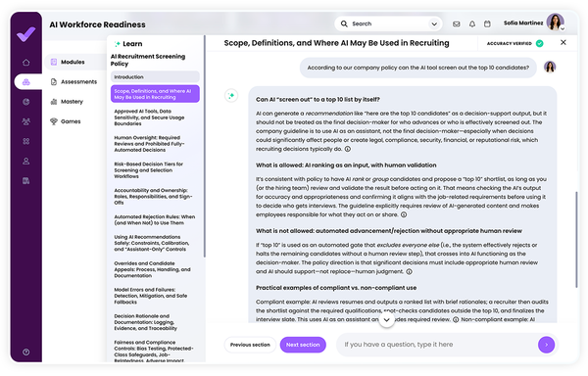The height and width of the screenshot is (376, 588).
Task: Open the info icon after 'act on or share.'
Action: coord(404,214)
